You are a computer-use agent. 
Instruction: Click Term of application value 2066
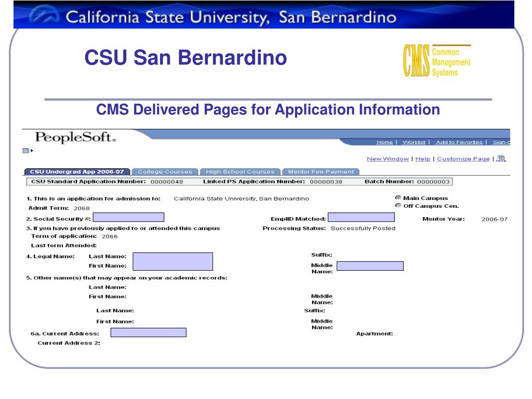pos(110,236)
